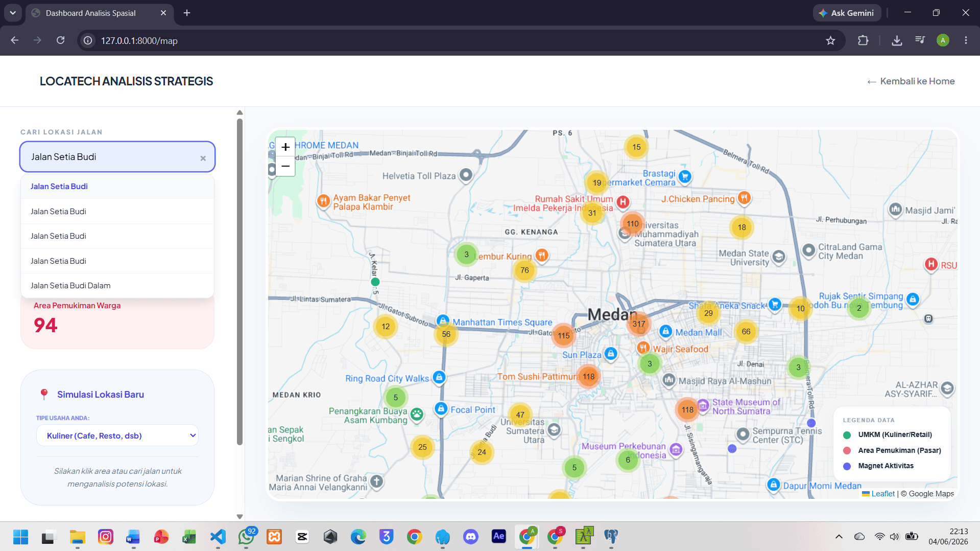Viewport: 980px width, 551px height.
Task: Open the Chrome downloads icon
Action: pyautogui.click(x=897, y=40)
